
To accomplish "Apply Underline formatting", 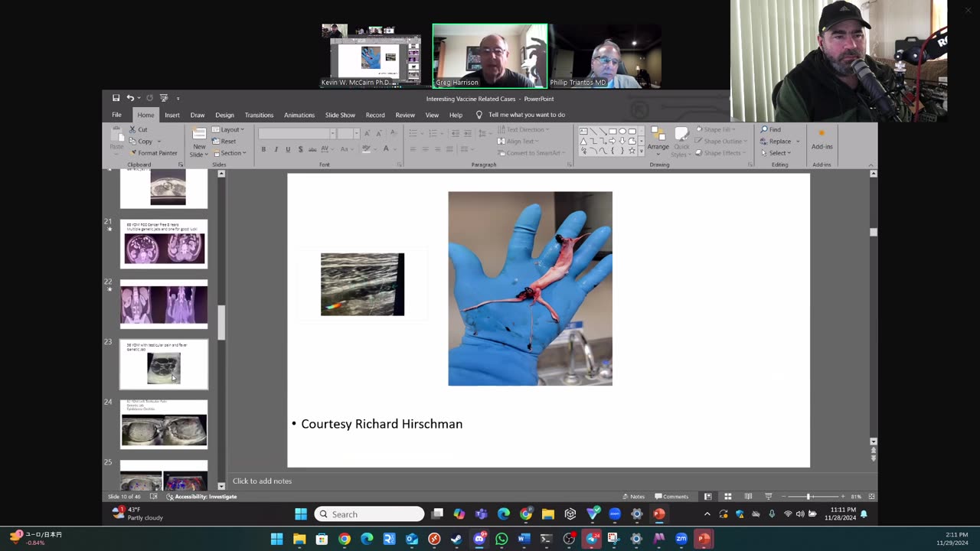I will (288, 149).
